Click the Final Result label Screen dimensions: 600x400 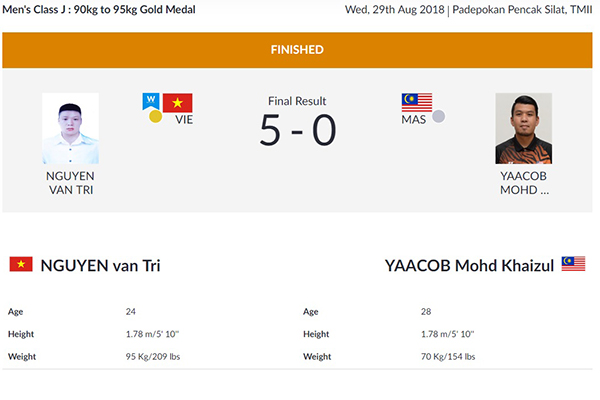pyautogui.click(x=297, y=101)
